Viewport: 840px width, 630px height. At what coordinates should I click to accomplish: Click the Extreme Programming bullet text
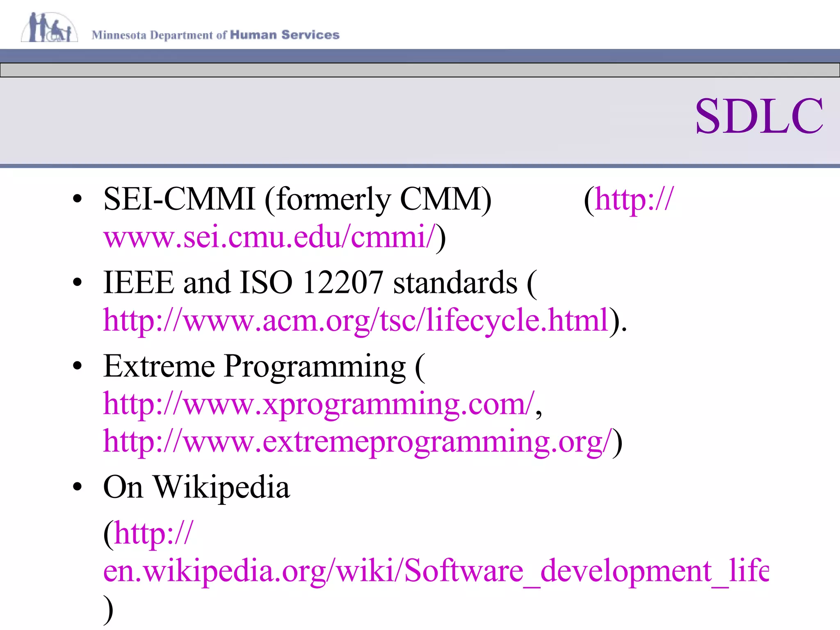click(x=255, y=366)
